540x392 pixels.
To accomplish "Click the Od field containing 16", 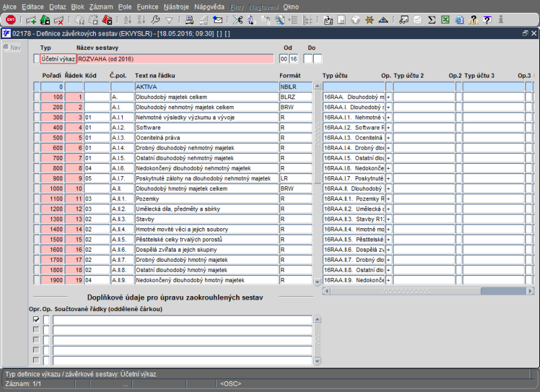I will coord(294,59).
